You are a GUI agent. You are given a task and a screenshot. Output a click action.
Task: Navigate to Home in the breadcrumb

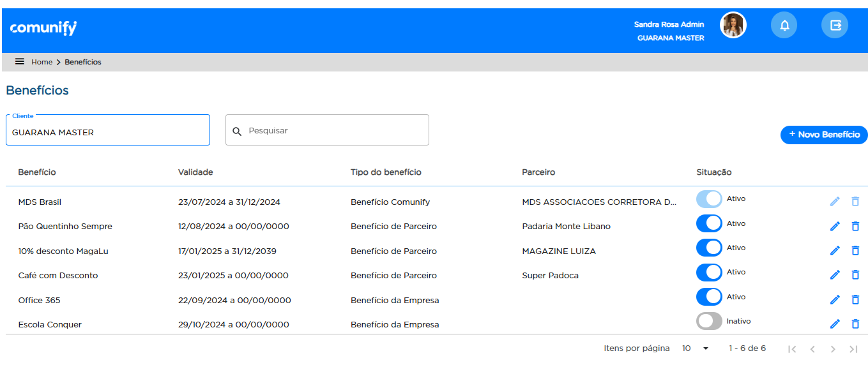pos(42,62)
